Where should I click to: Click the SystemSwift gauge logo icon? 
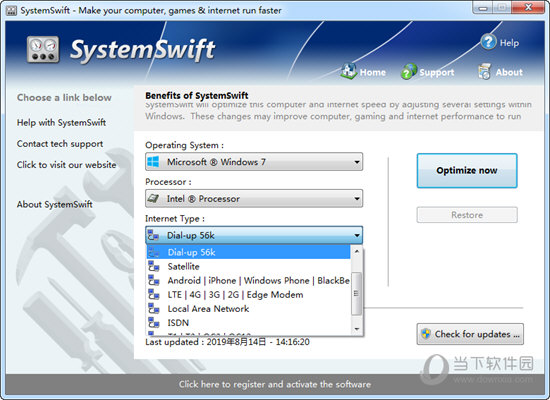tap(43, 49)
